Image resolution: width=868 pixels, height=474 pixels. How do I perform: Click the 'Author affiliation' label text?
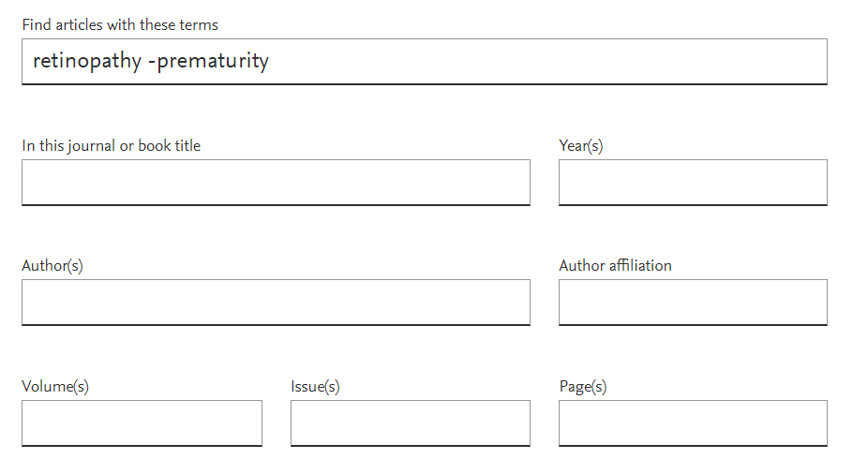pos(615,265)
